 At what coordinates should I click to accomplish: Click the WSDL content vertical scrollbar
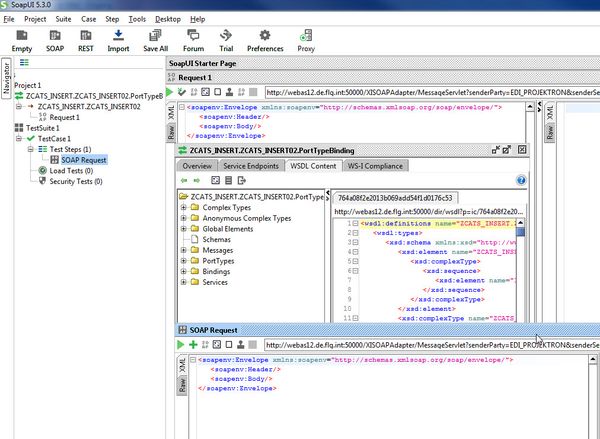(x=520, y=270)
